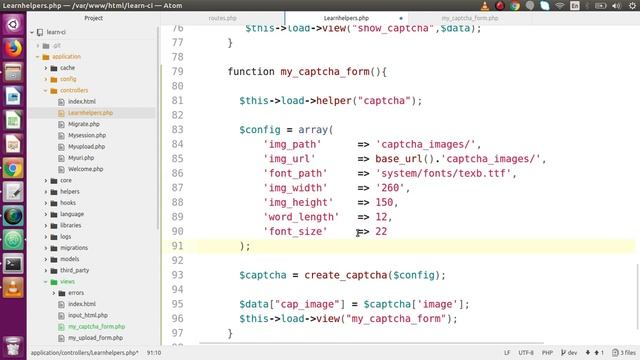This screenshot has width=640, height=360.
Task: Open input_html.php in the tree
Action: tap(88, 316)
